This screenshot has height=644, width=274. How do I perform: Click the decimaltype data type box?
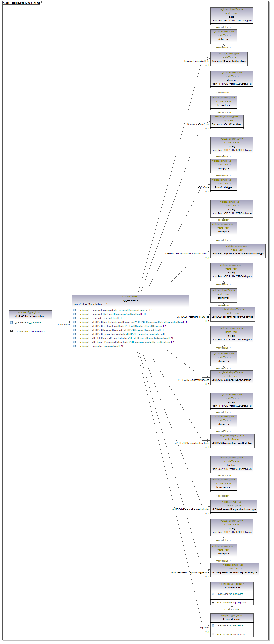(224, 105)
